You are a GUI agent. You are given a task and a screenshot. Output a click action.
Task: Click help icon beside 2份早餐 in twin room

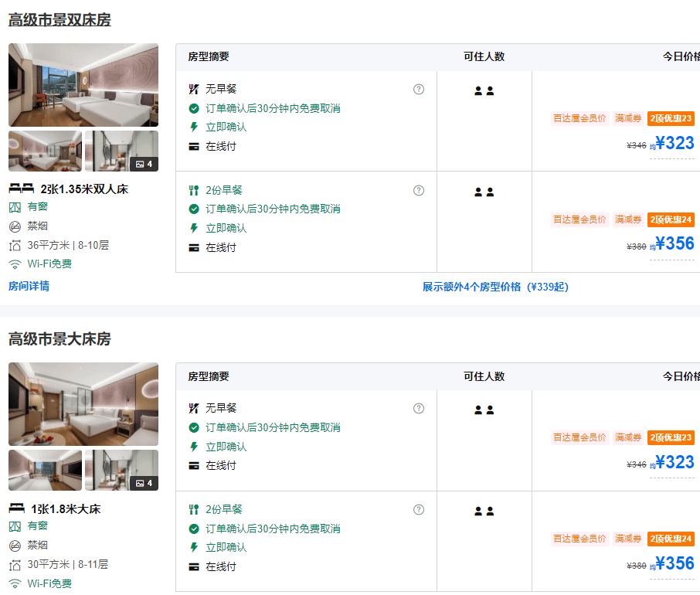419,190
